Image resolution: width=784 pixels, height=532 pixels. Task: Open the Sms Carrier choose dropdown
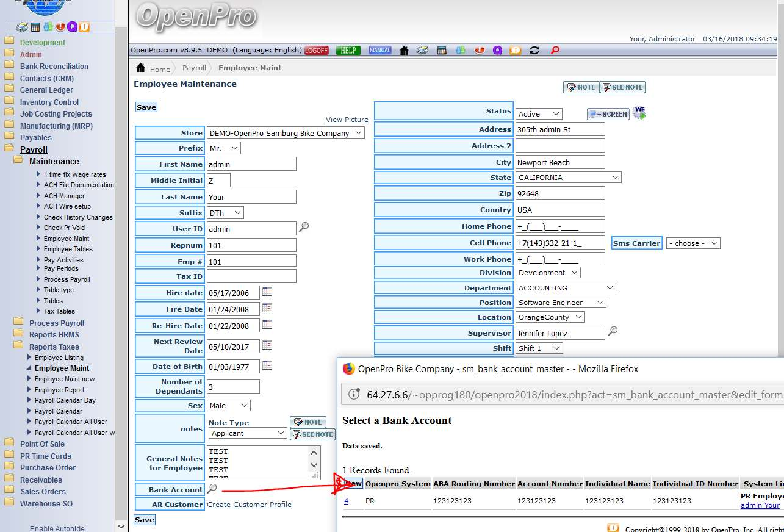[x=693, y=243]
